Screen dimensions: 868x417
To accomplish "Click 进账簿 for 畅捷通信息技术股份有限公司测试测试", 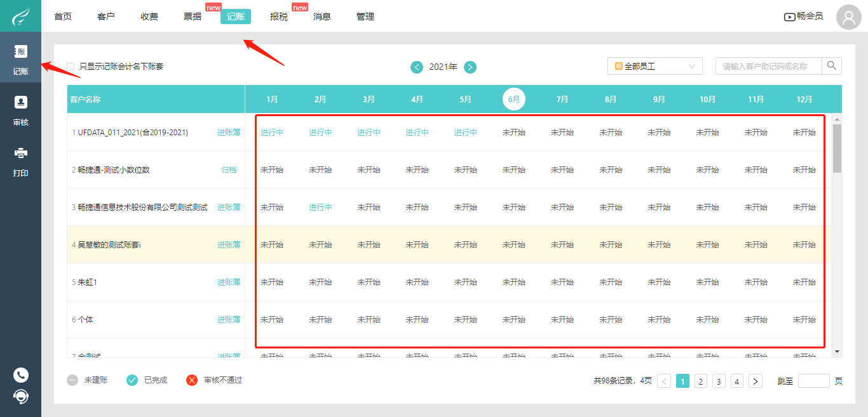I will click(229, 208).
